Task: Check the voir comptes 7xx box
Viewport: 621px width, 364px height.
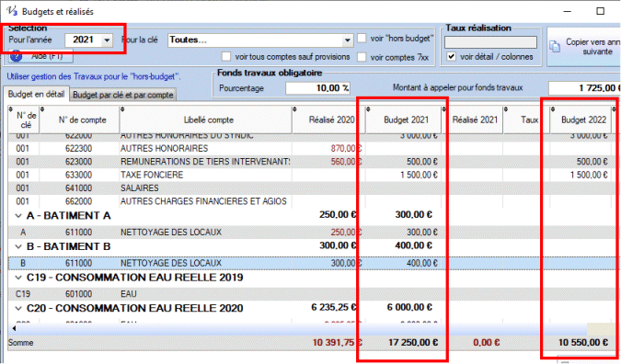Action: click(362, 57)
